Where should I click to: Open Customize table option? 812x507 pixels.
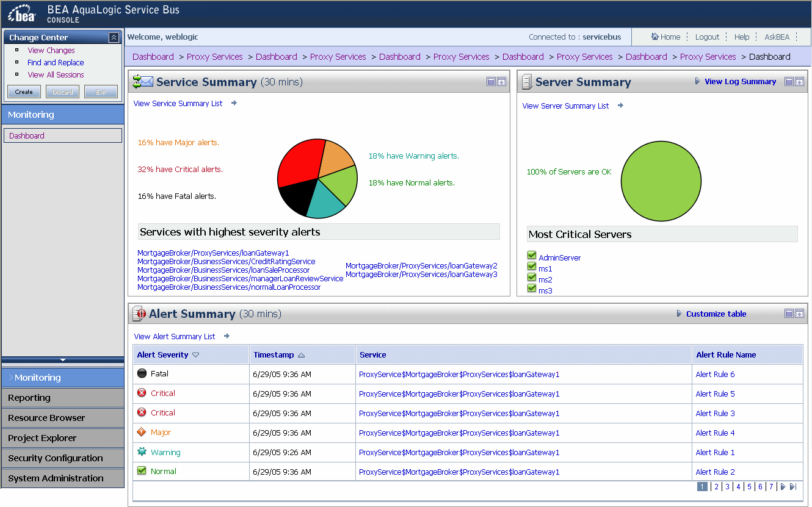point(716,314)
